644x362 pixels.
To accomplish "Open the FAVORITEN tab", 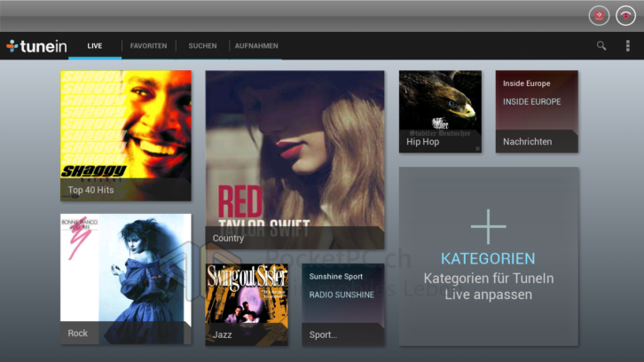I will pos(149,46).
